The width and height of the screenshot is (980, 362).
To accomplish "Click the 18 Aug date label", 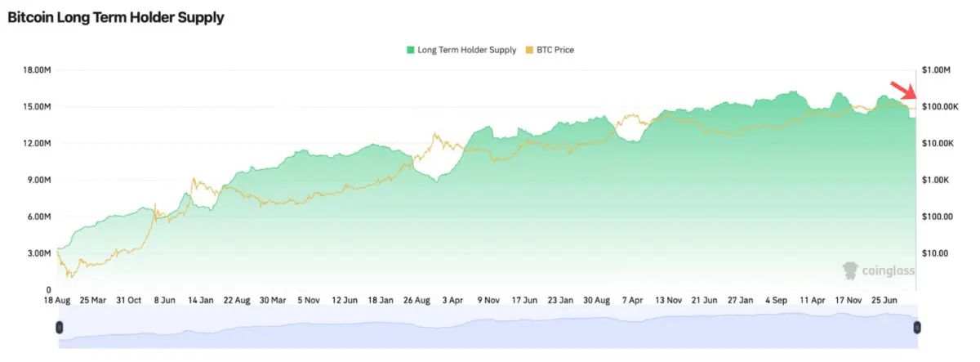I will (x=59, y=300).
